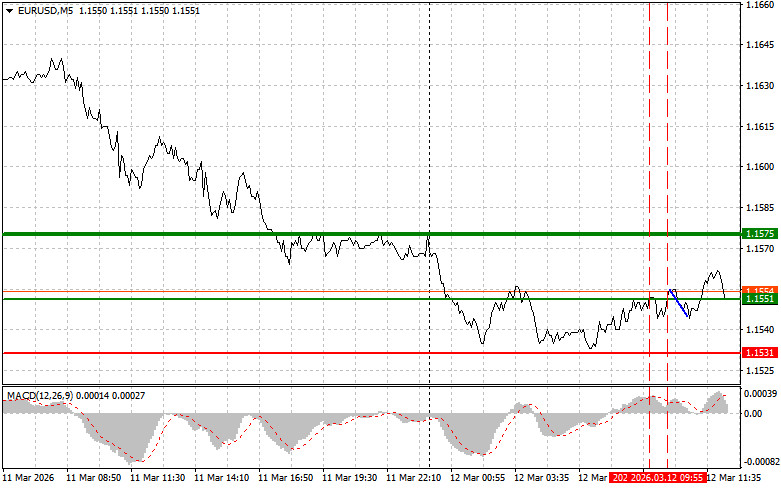Screen dimensions: 781x489
Task: Click the MACD(12,26,9) indicator label
Action: [40, 396]
